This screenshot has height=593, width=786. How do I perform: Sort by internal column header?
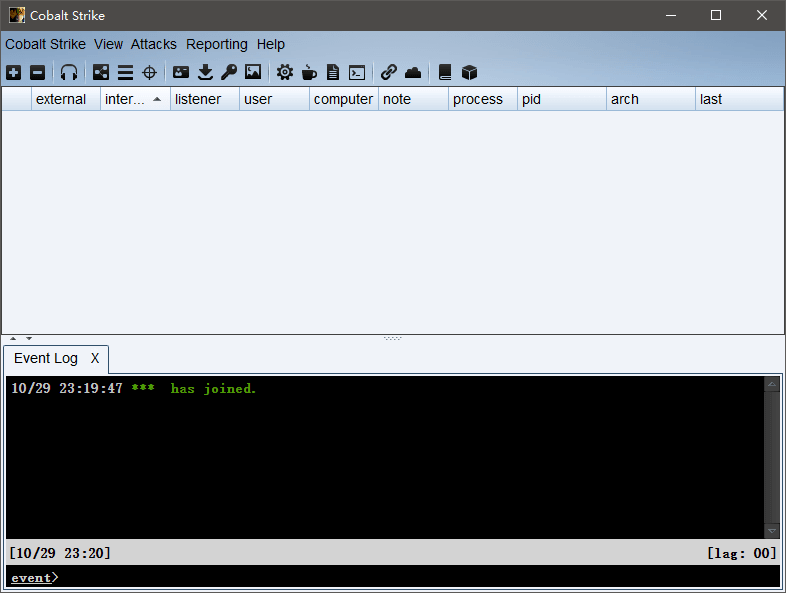[x=135, y=99]
